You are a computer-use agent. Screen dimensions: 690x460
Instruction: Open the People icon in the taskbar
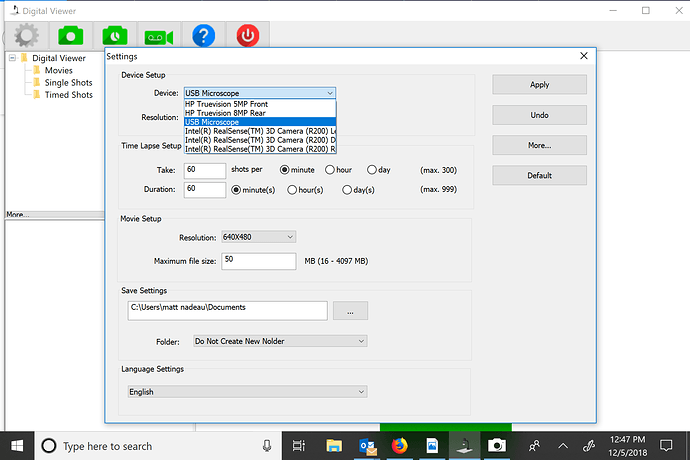[534, 446]
